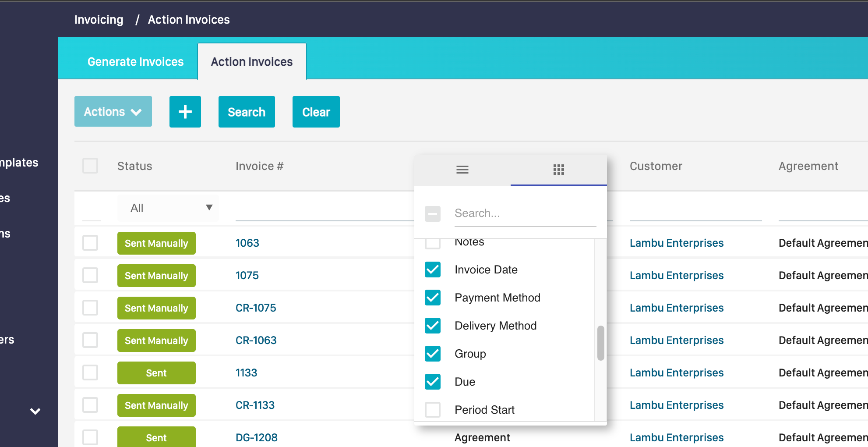Uncheck the Due column option
This screenshot has height=447, width=868.
[432, 382]
